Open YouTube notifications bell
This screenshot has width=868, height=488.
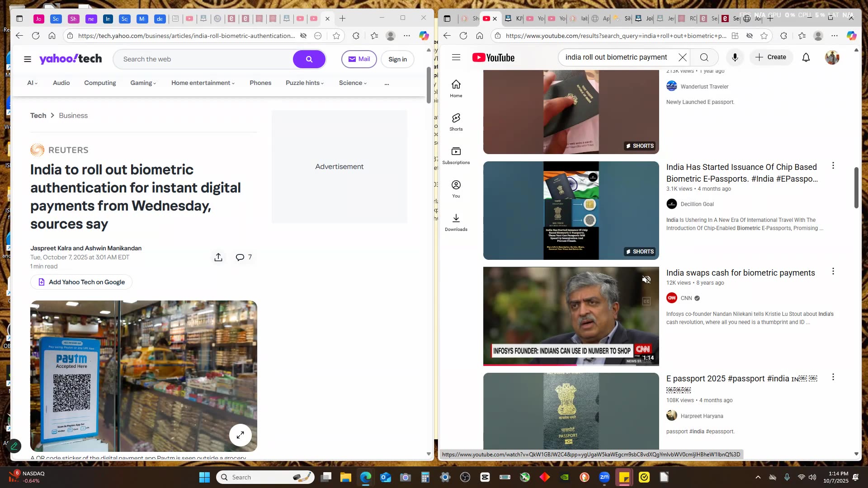click(x=806, y=57)
